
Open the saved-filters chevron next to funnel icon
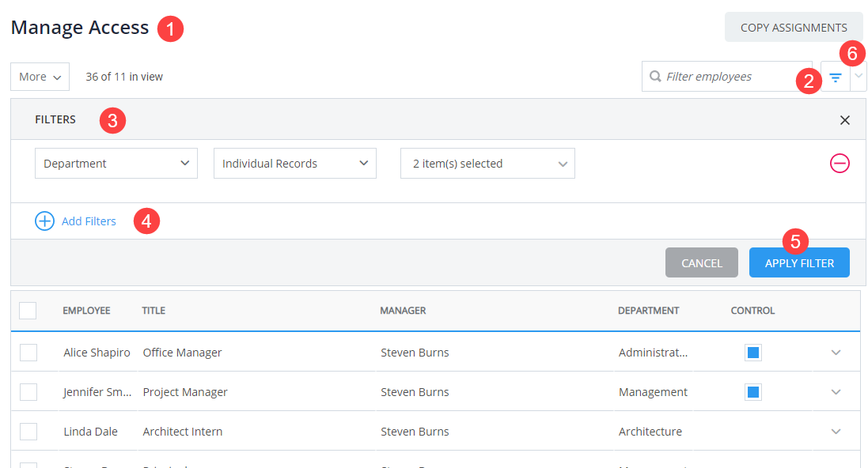857,76
